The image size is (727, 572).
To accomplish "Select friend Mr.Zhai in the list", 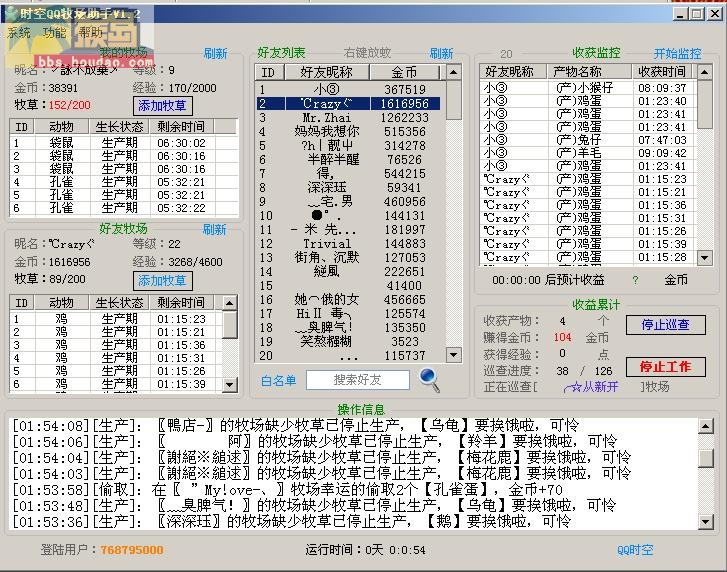I will pyautogui.click(x=348, y=118).
